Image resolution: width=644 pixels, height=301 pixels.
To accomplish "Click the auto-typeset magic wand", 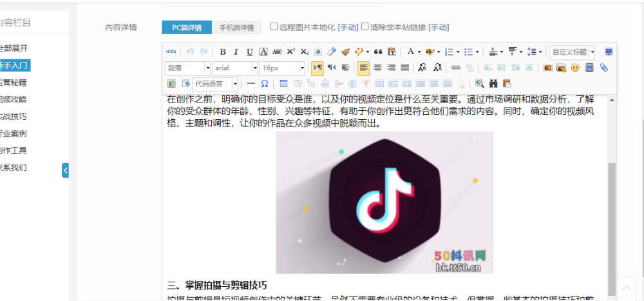I will (x=359, y=52).
